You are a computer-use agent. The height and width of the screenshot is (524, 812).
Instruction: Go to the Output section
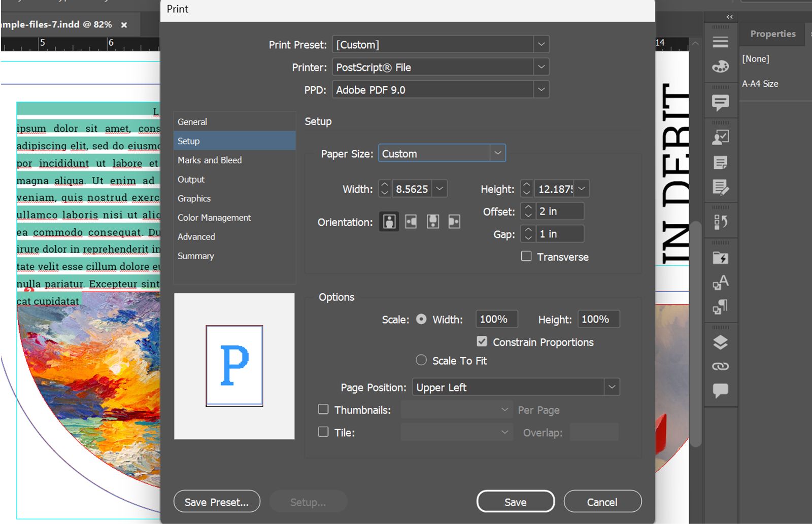pyautogui.click(x=234, y=179)
